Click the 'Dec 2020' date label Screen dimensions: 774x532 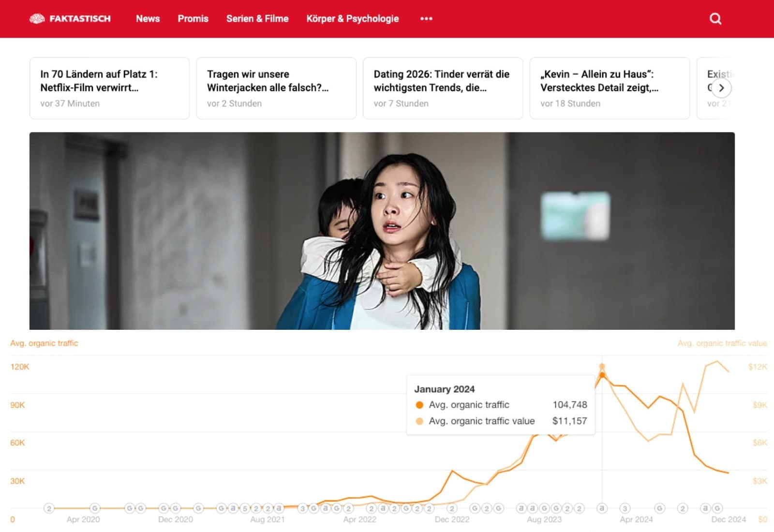176,520
